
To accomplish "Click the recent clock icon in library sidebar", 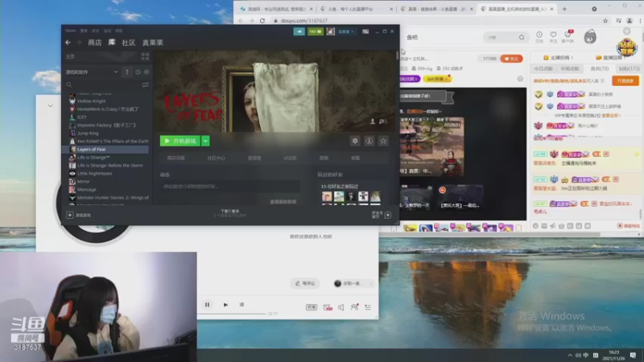I will coord(138,72).
